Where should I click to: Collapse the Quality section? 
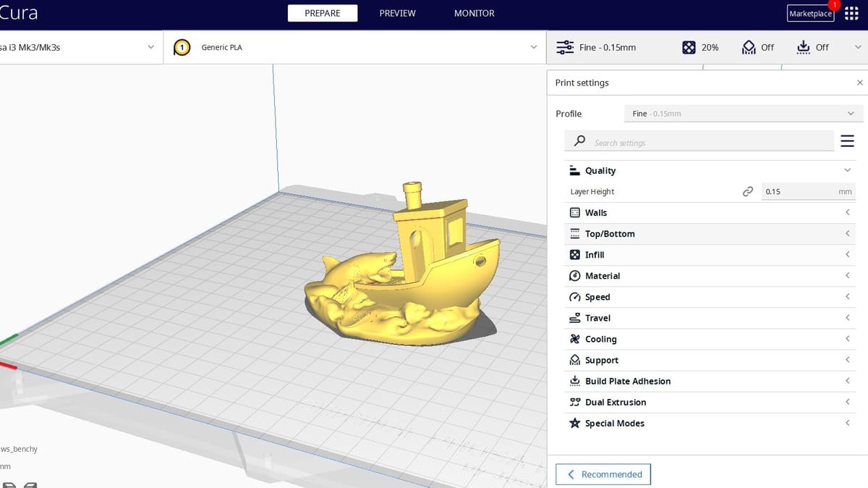848,170
